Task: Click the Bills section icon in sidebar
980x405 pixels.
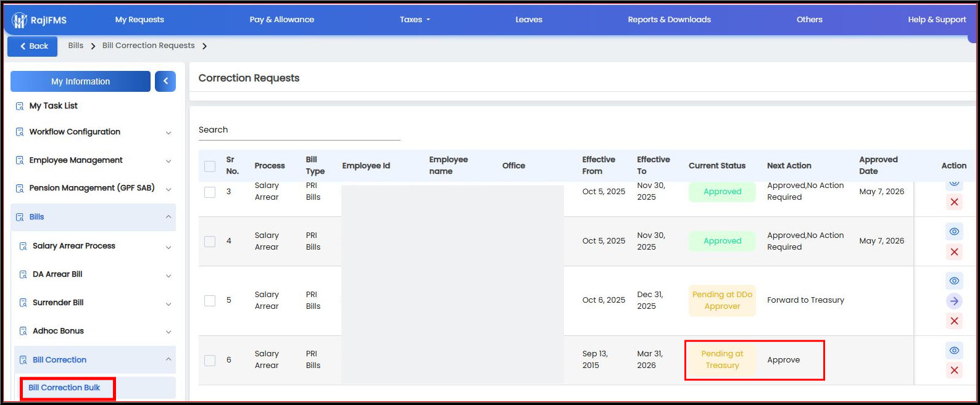Action: coord(20,217)
